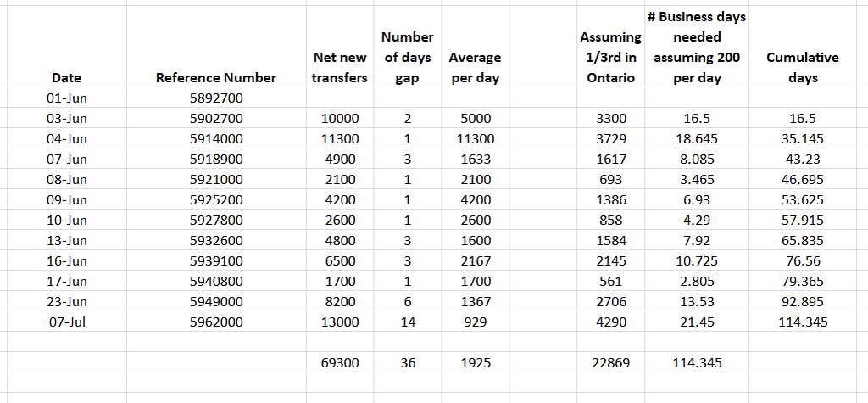Viewport: 868px width, 403px height.
Task: Select days gap value 14
Action: tap(408, 322)
